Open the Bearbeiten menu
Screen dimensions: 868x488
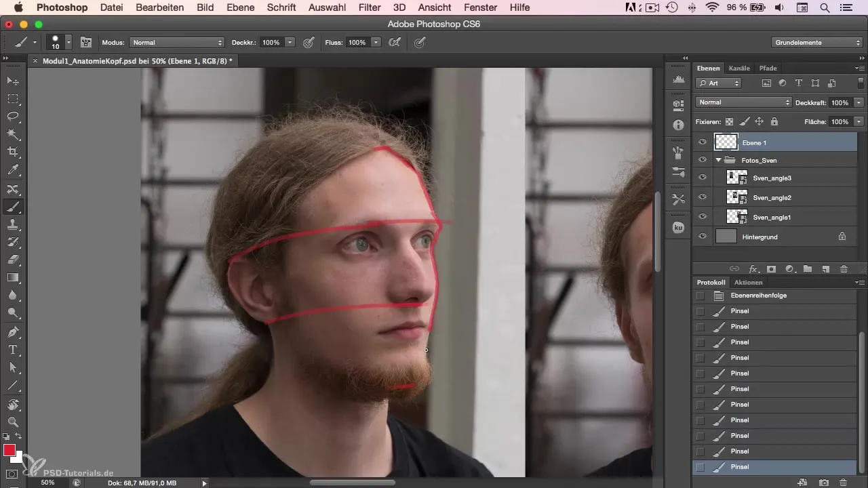[x=160, y=7]
